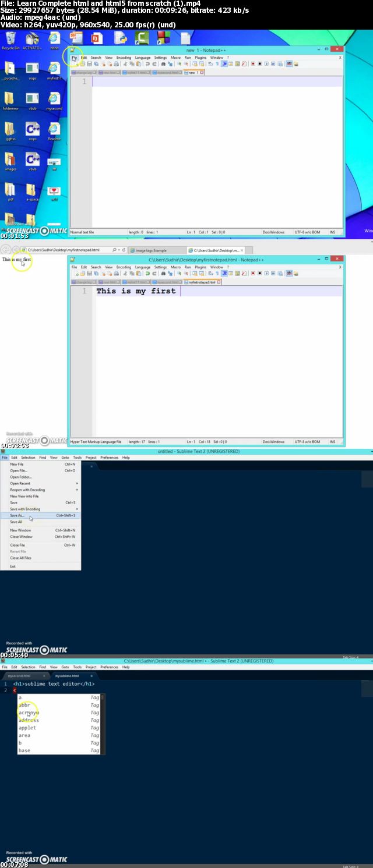Image resolution: width=373 pixels, height=868 pixels.
Task: Click Open file icon in myfirstnotepad.html Notepad++ toolbar
Action: point(82,273)
